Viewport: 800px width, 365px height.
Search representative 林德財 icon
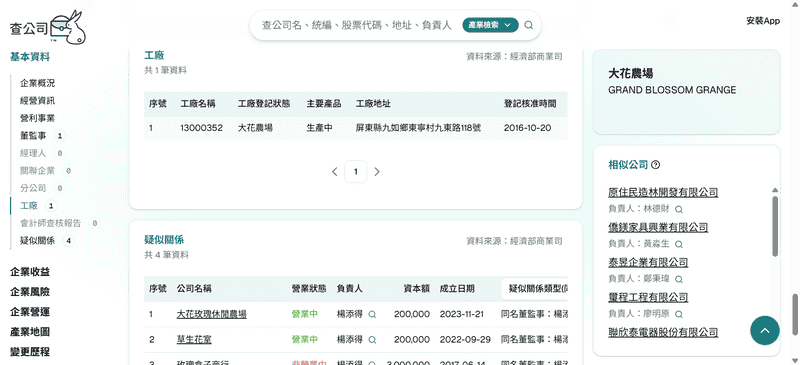[679, 209]
